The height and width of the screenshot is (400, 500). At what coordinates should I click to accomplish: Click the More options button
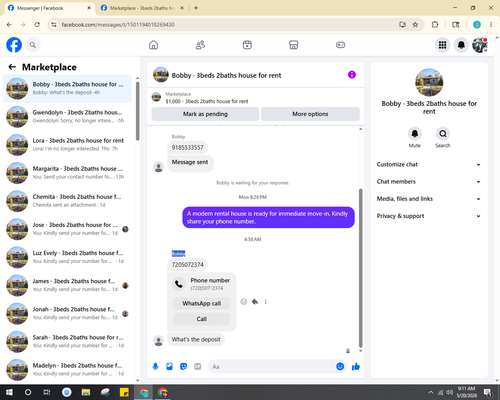tap(310, 114)
